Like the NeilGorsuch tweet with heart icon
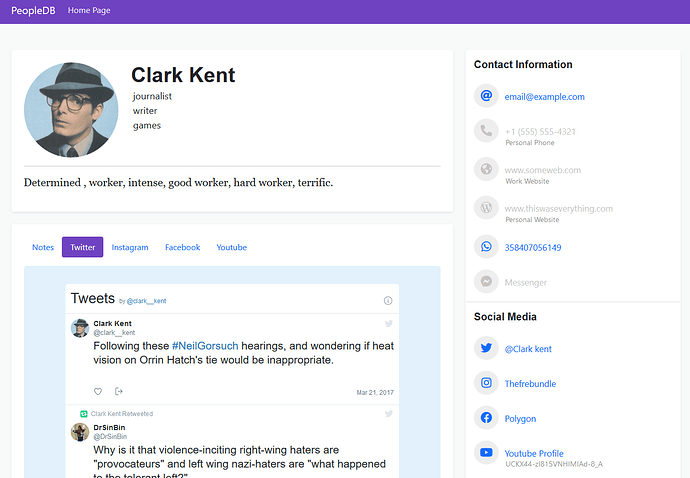 [x=98, y=391]
